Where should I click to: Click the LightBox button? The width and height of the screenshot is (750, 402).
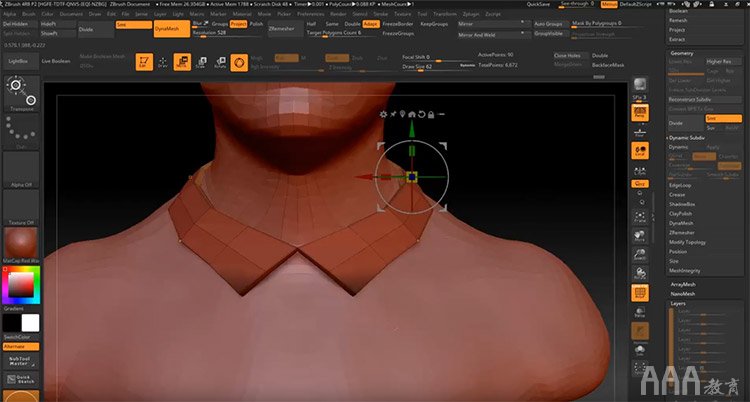[x=19, y=61]
